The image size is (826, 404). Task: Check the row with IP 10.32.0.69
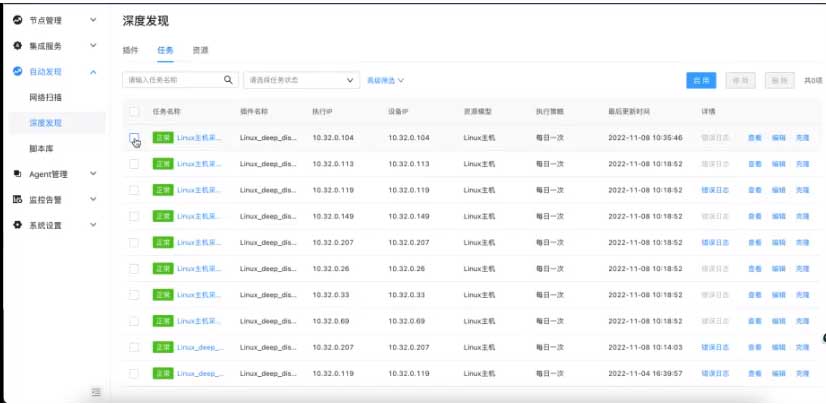coord(134,321)
